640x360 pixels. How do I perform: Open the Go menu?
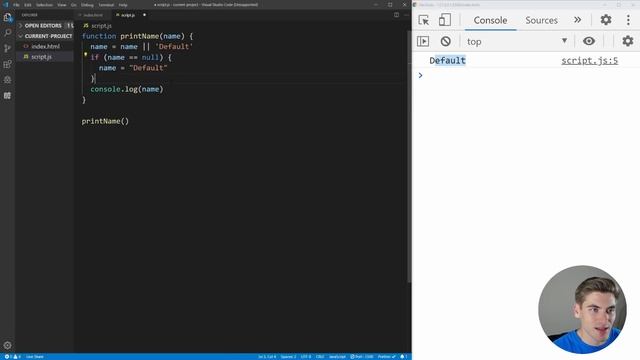73,5
